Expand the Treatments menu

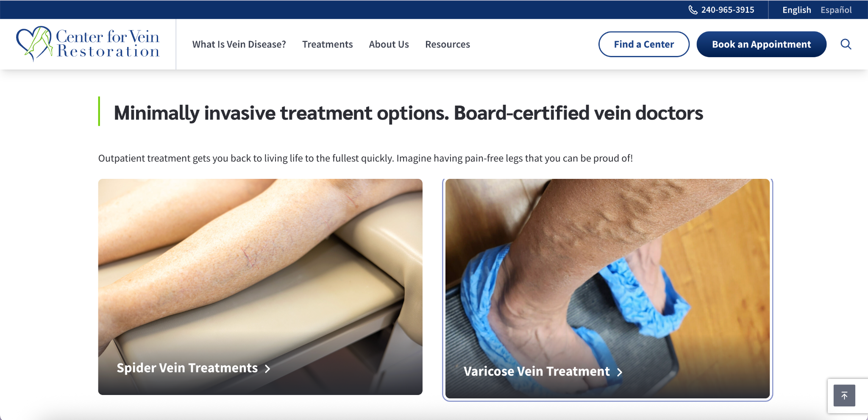pos(327,44)
